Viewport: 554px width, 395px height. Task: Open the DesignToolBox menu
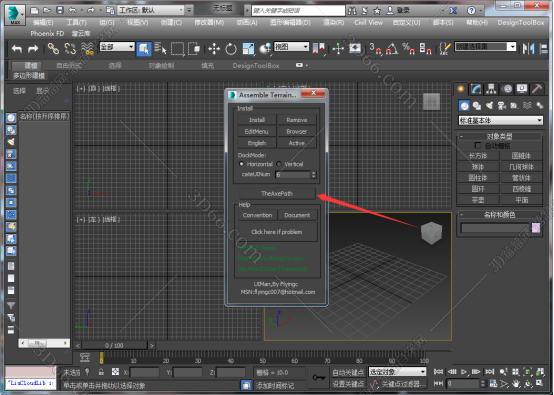tap(520, 22)
